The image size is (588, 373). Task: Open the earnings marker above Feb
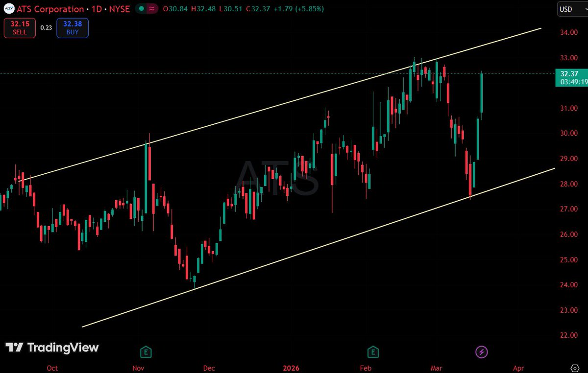(373, 351)
